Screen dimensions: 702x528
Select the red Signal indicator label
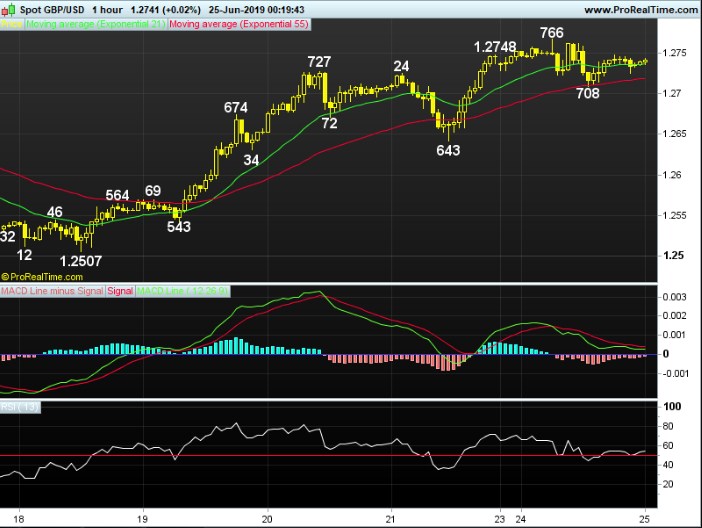point(118,290)
